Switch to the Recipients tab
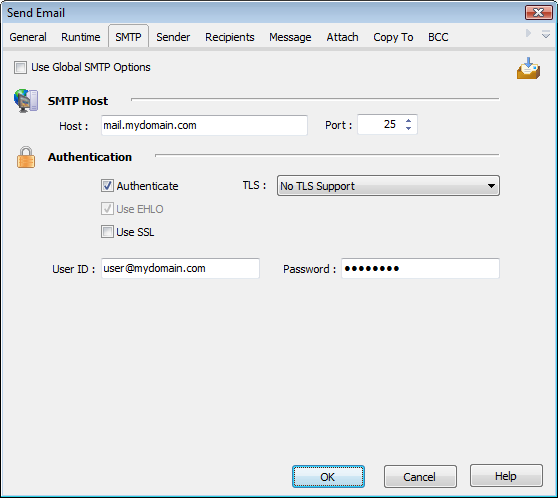Image resolution: width=558 pixels, height=498 pixels. click(230, 37)
